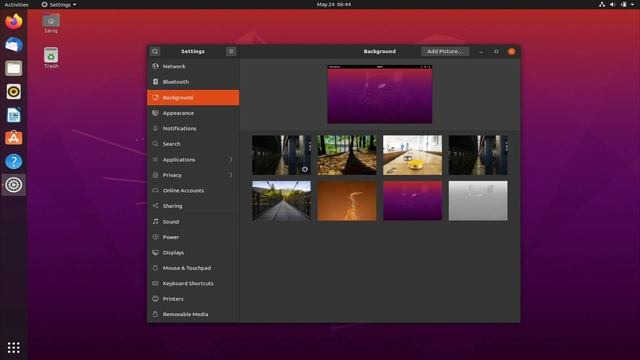Select Background in the settings sidebar

click(193, 98)
